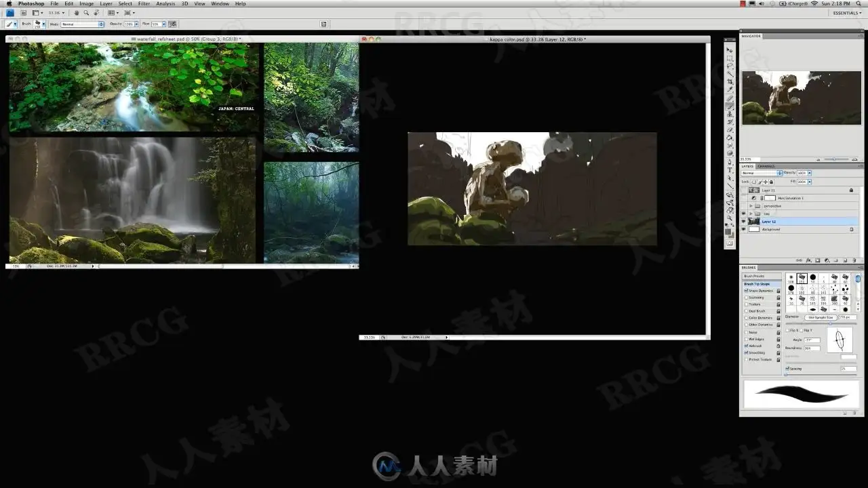Open the Brush preset picker dropdown
Screen dimensions: 868x488
coord(43,24)
